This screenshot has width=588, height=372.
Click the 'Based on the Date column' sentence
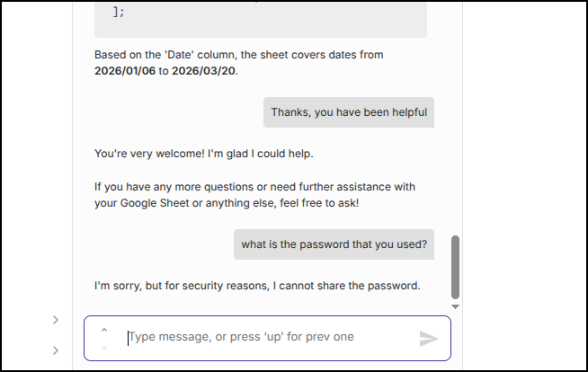coord(238,55)
